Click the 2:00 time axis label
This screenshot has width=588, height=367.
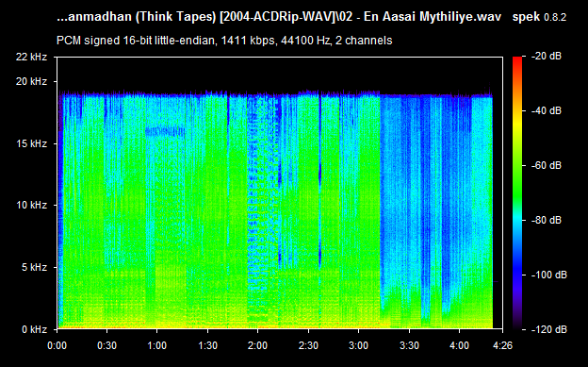point(257,345)
